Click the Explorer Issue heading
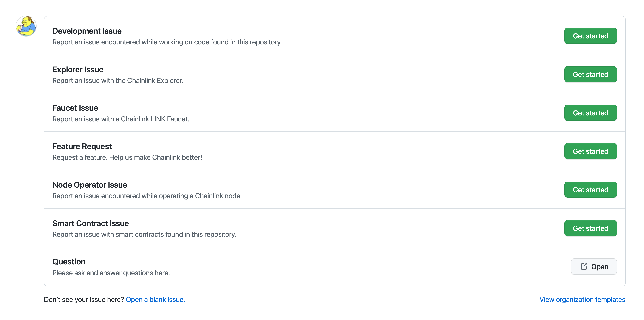 [78, 70]
